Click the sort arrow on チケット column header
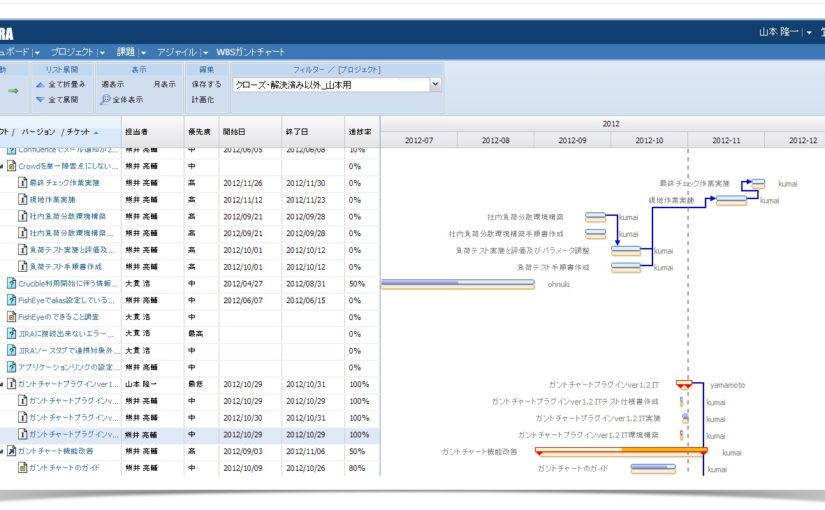 [96, 132]
